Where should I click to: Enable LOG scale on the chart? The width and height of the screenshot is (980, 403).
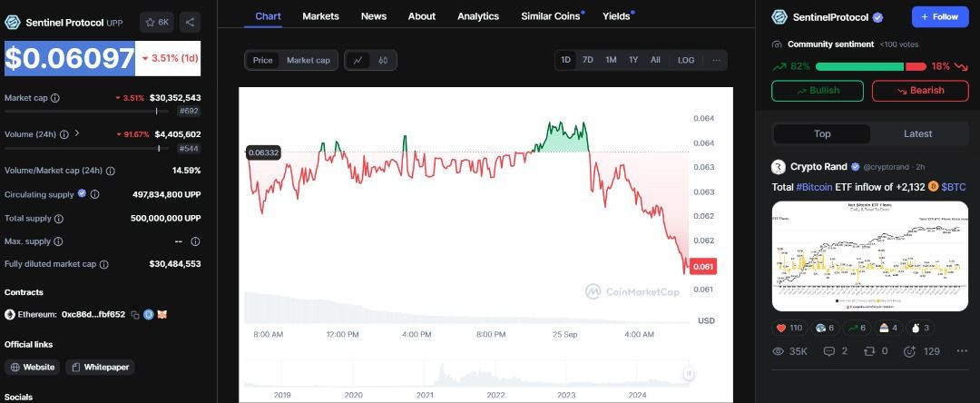pos(686,60)
